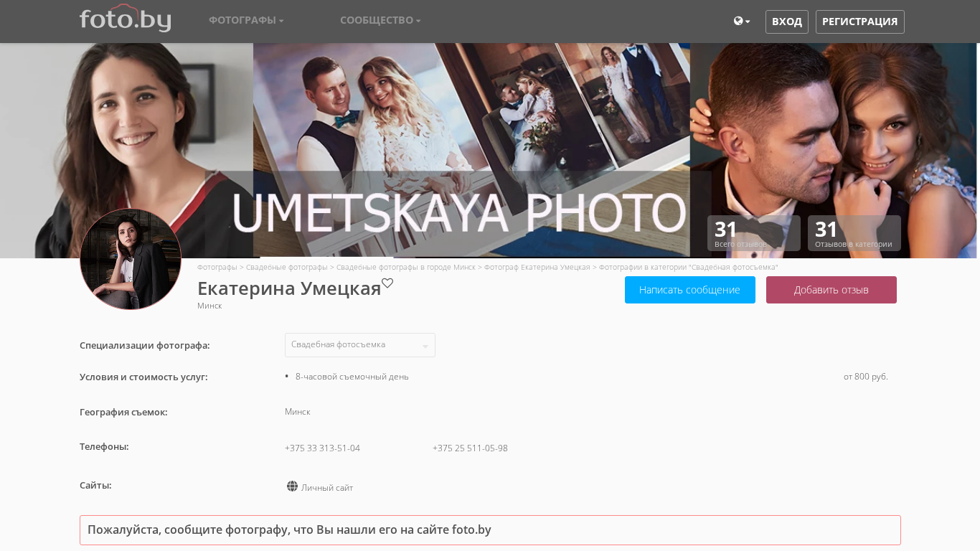Open the СООБЩЕСТВО menu
The height and width of the screenshot is (551, 980).
[x=380, y=20]
